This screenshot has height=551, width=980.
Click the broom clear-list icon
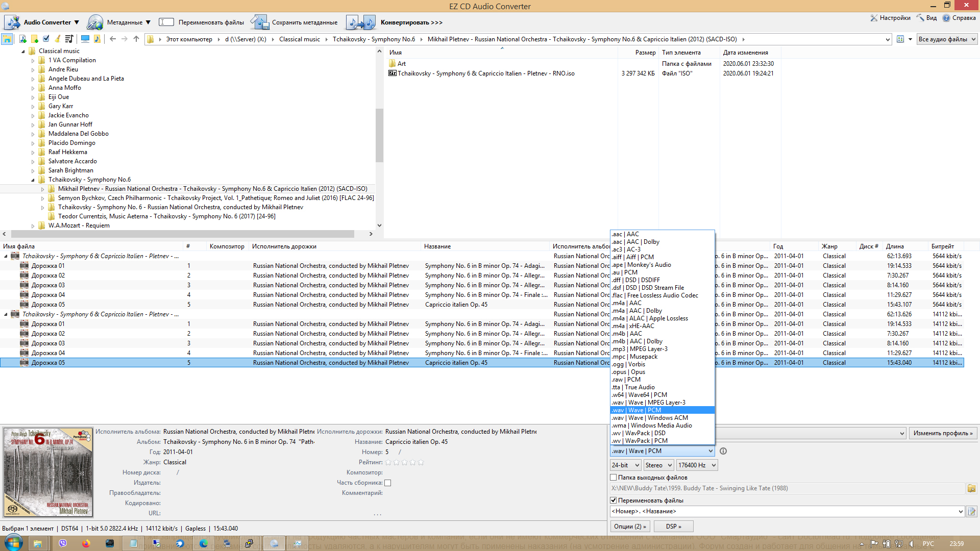(x=58, y=39)
